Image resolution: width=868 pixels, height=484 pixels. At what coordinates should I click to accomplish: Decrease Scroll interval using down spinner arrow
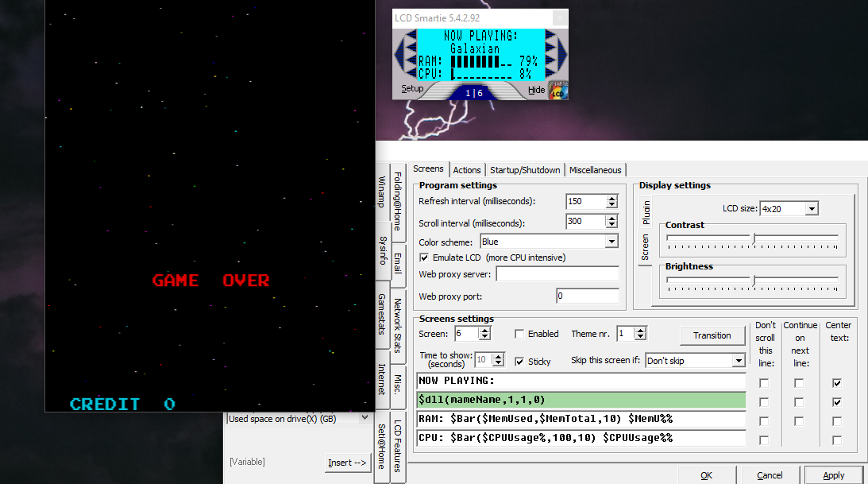coord(611,226)
